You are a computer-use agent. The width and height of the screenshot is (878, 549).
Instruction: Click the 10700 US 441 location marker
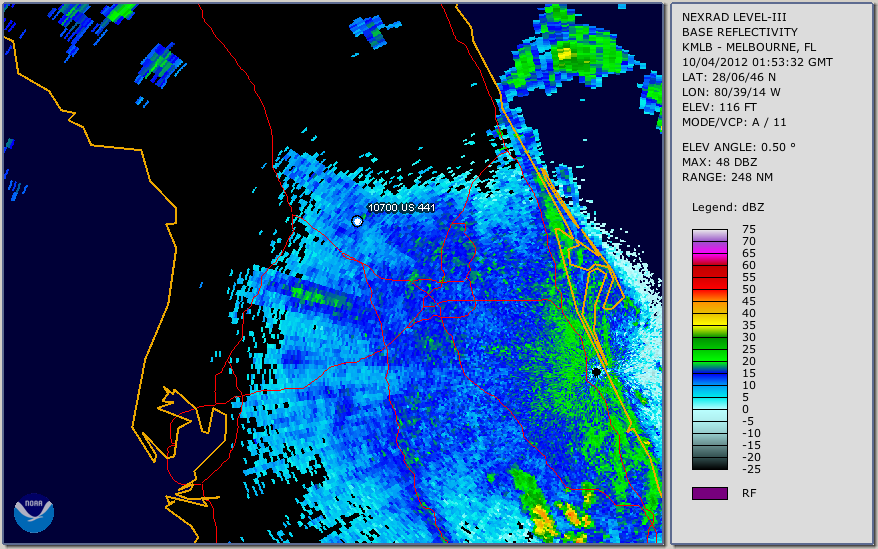click(x=357, y=221)
